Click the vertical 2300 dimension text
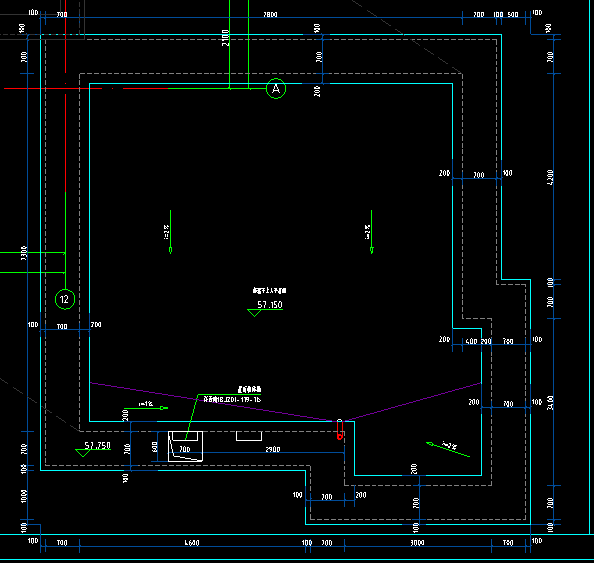Viewport: 594px width, 563px height. pyautogui.click(x=24, y=253)
